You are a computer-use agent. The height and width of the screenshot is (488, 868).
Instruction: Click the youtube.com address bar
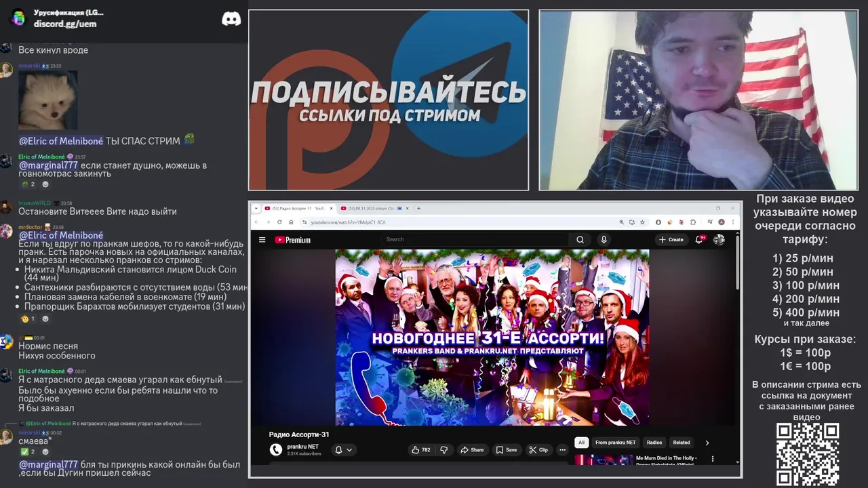461,222
